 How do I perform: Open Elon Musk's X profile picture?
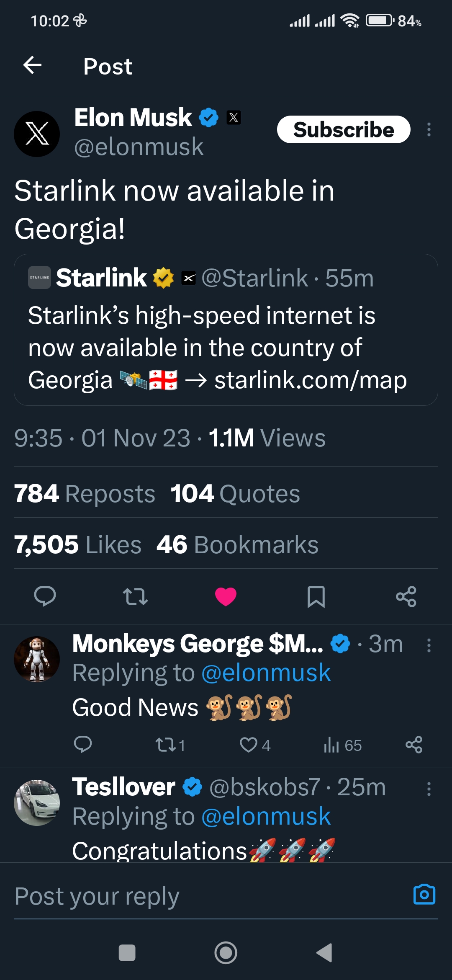37,134
